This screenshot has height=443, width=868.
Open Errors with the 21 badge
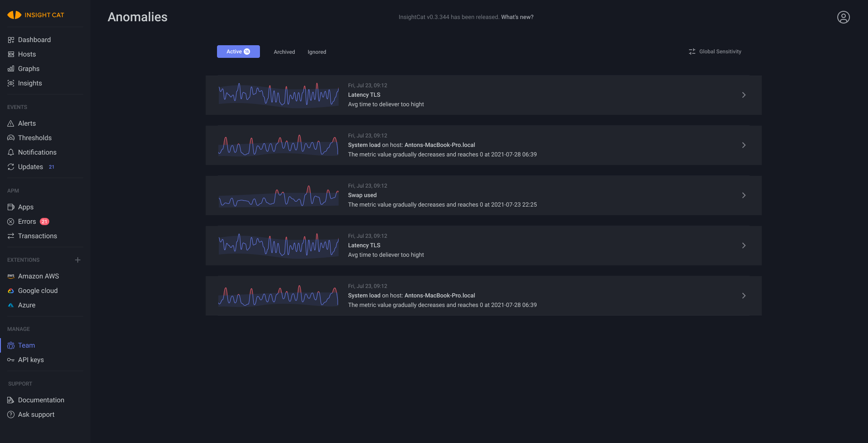tap(28, 221)
